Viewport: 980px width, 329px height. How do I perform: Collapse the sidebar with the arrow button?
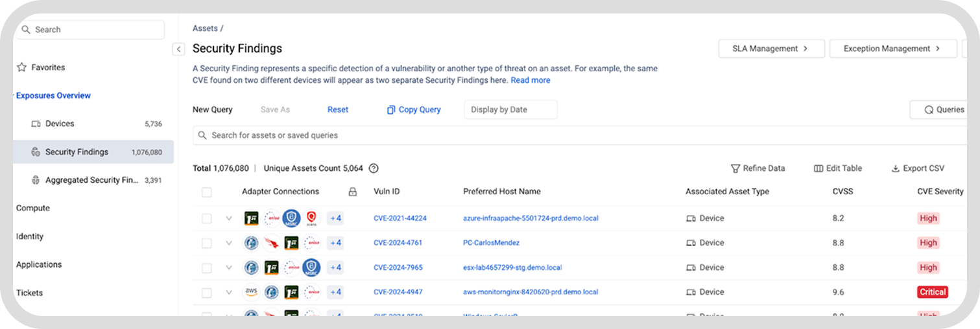[x=178, y=49]
